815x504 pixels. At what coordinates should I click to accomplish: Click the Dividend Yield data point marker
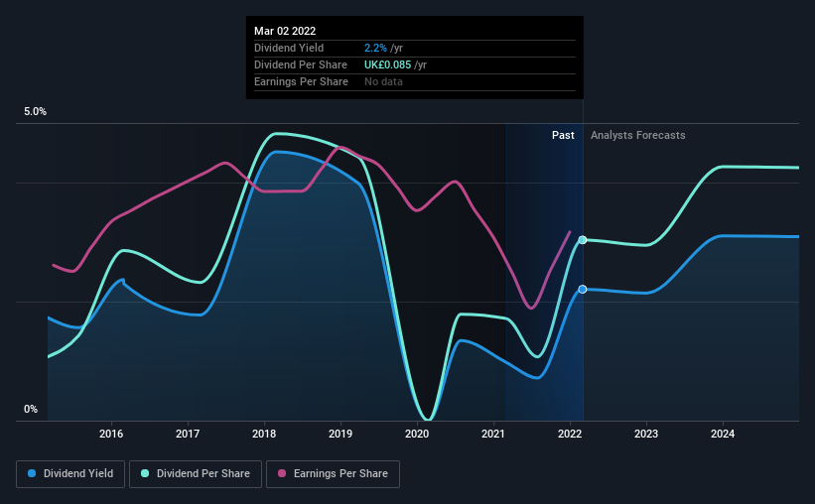(x=583, y=289)
